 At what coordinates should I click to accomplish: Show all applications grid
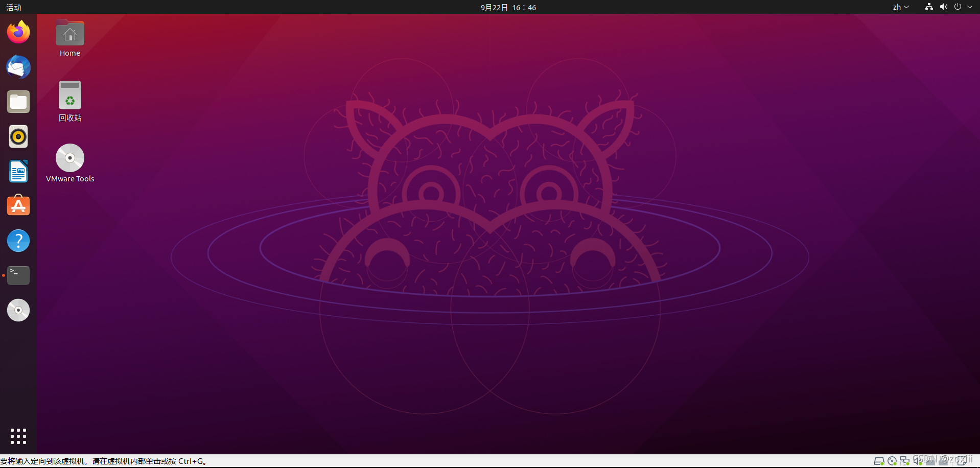[18, 436]
